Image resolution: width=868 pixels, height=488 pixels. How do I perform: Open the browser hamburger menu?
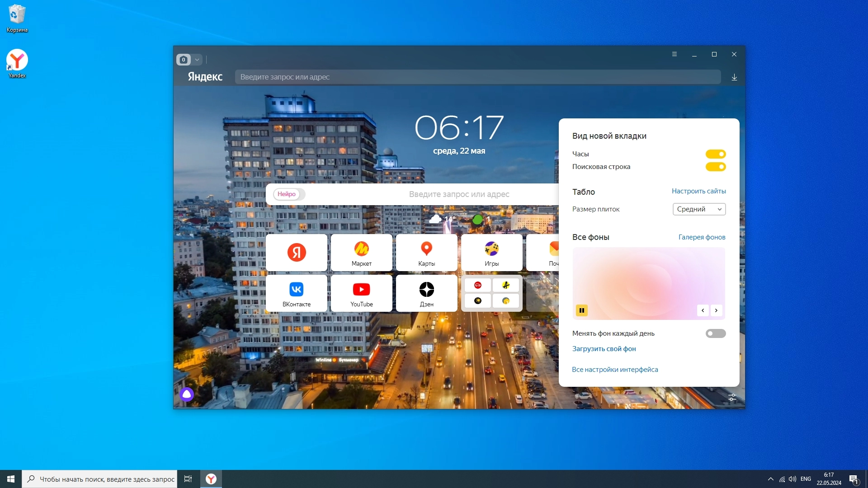click(x=674, y=54)
